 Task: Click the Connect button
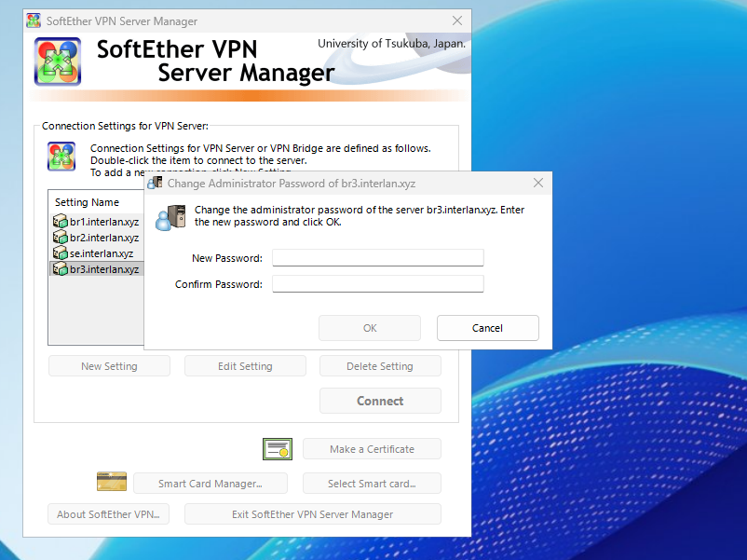(x=380, y=401)
